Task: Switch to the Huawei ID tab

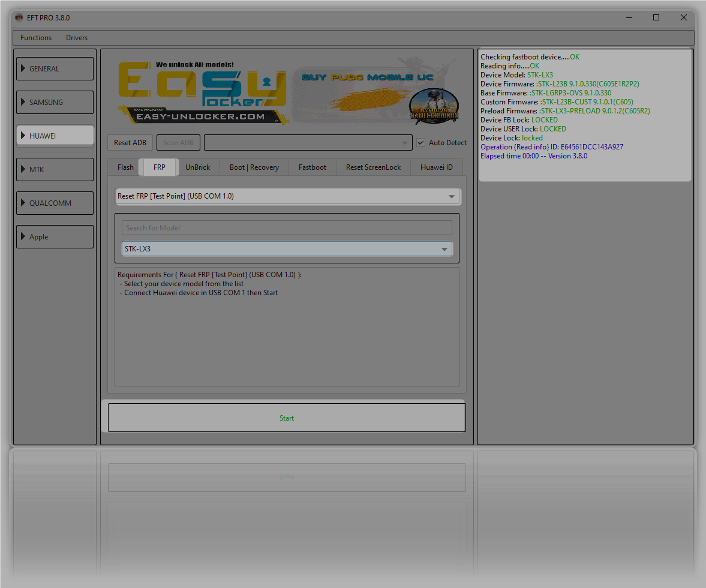Action: 437,167
